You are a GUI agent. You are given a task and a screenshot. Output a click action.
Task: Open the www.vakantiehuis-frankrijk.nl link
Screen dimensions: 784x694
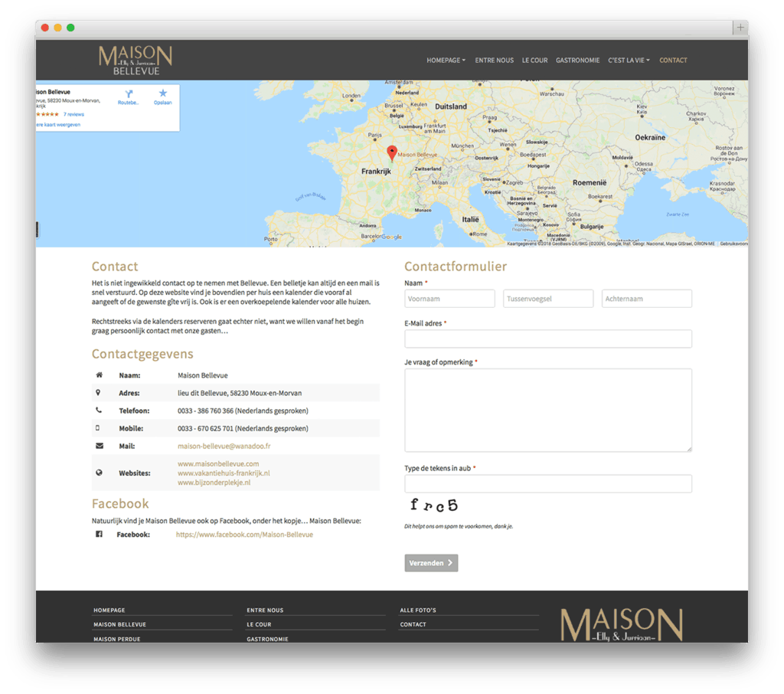224,473
